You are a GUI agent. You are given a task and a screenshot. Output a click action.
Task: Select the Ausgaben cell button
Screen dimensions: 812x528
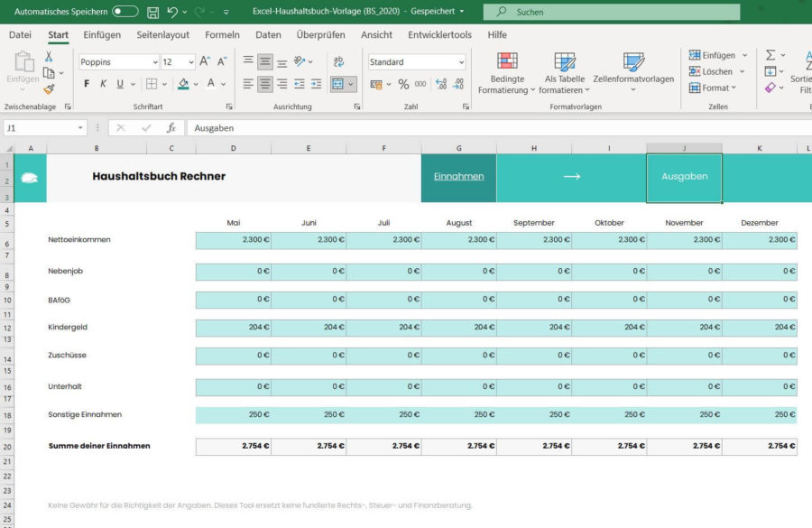pyautogui.click(x=684, y=178)
